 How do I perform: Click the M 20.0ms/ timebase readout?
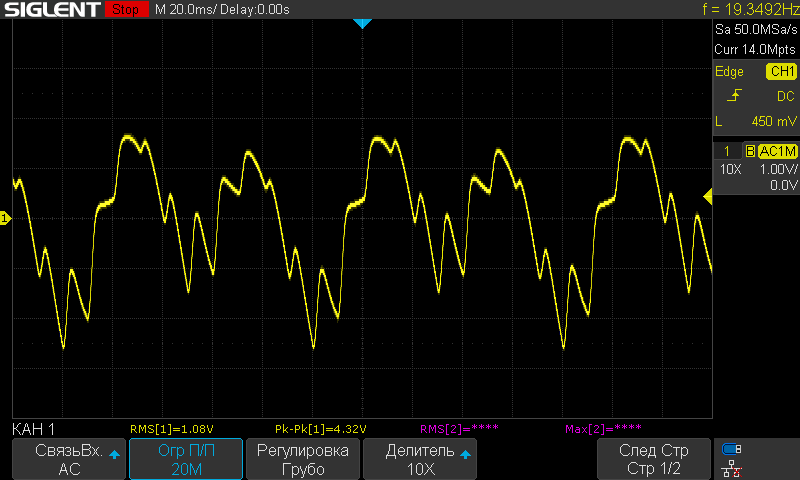coord(186,9)
